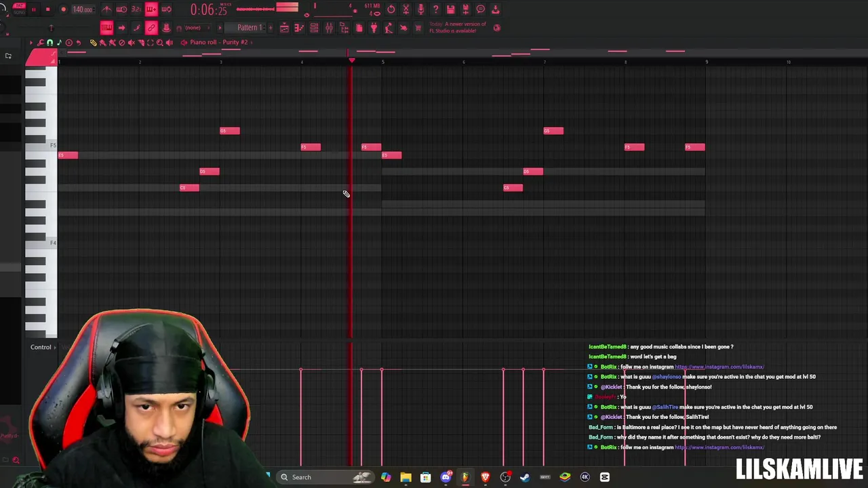The image size is (868, 488).
Task: Select the Mute tool in piano roll toolbar
Action: 132,42
